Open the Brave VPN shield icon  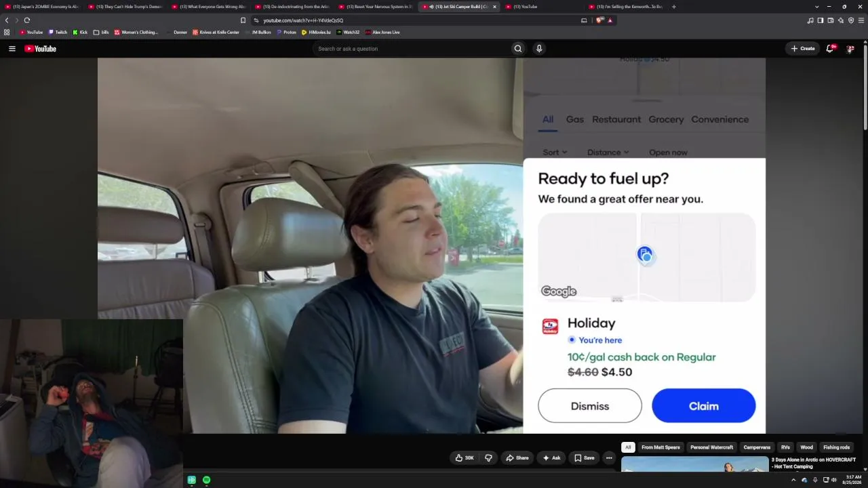point(851,20)
